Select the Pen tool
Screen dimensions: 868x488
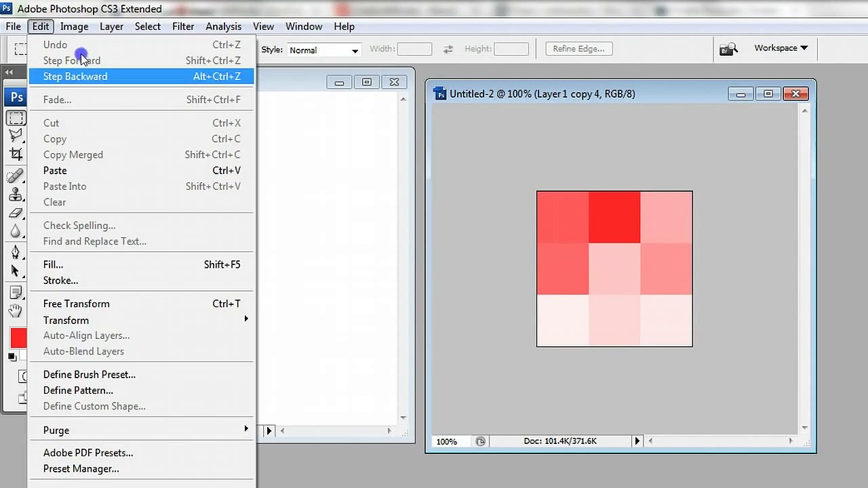pos(16,252)
